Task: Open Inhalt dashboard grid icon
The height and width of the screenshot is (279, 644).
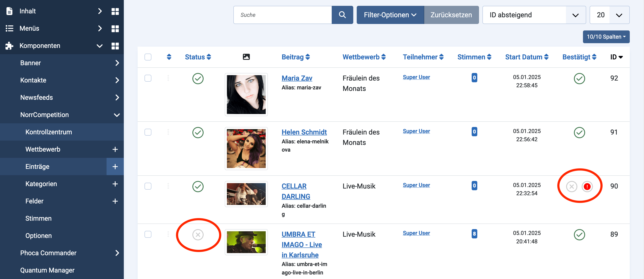Action: coord(115,11)
